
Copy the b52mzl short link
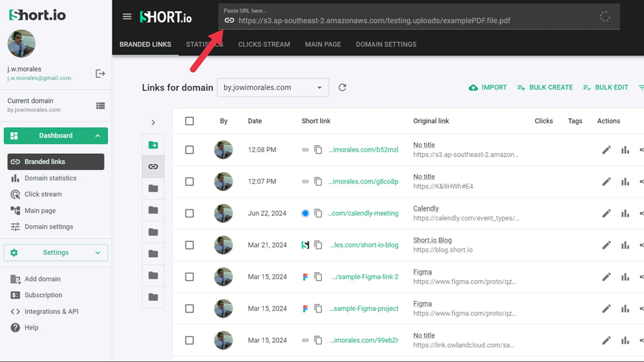click(318, 149)
